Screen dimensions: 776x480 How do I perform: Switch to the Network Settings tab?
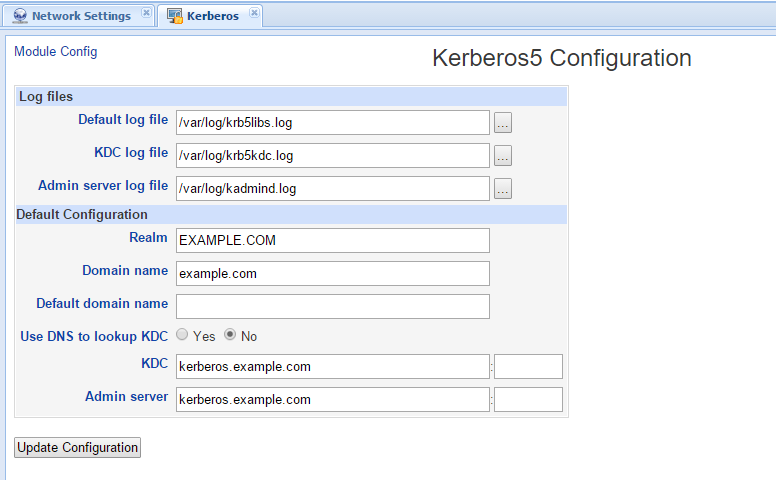coord(79,16)
